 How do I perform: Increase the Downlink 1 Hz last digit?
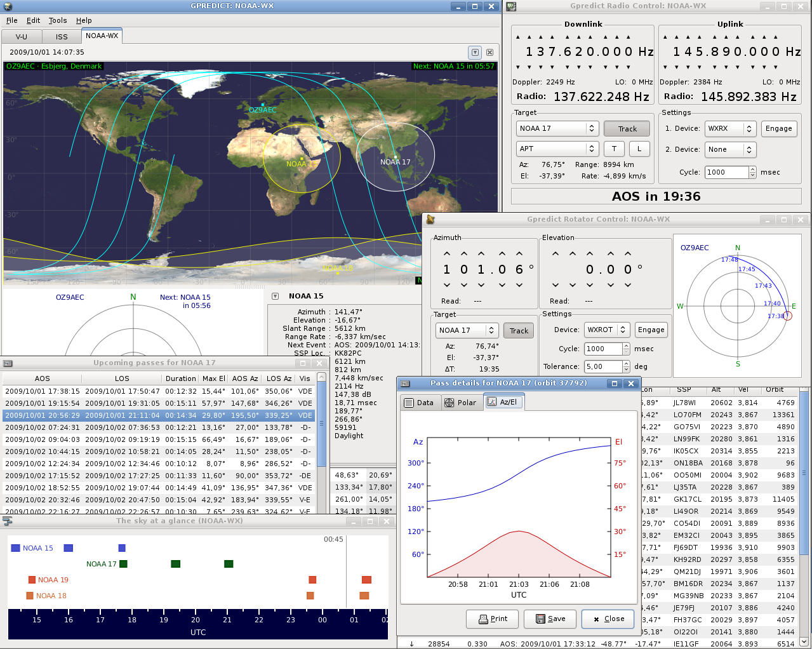(x=628, y=37)
